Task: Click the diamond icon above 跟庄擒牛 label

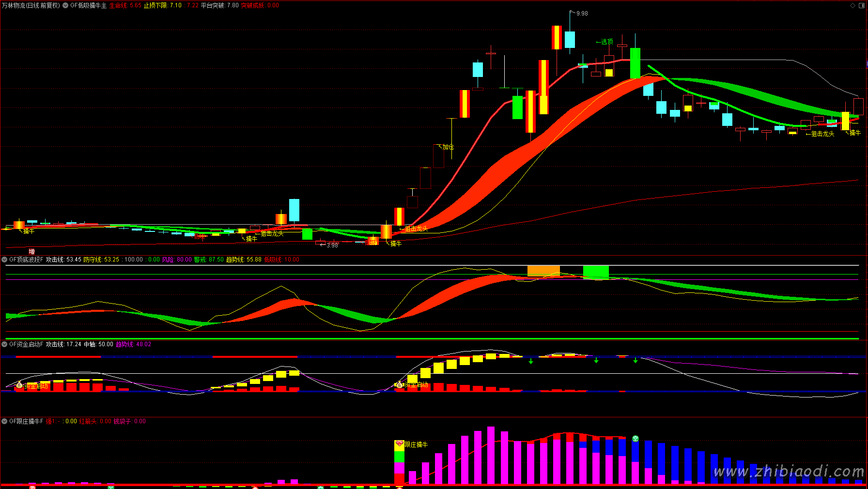Action: [399, 443]
